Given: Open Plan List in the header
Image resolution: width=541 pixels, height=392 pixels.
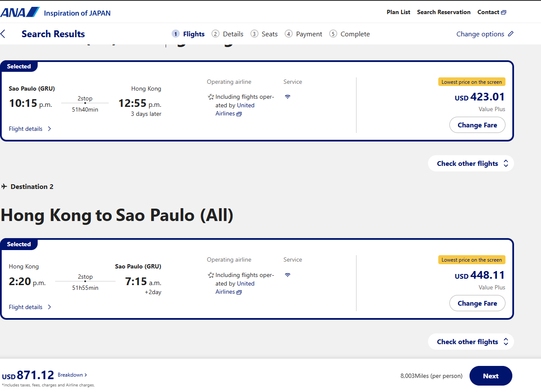Looking at the screenshot, I should click(x=398, y=12).
